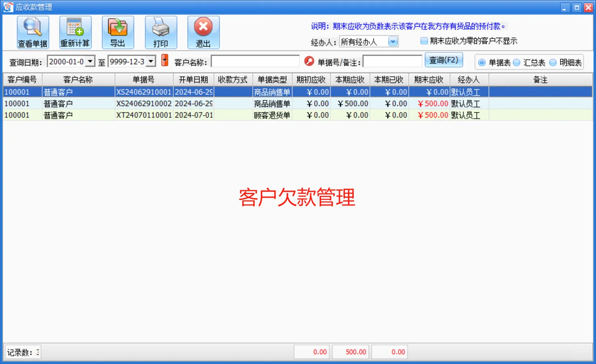Open the end date 9999-12-3 dropdown

coord(150,61)
